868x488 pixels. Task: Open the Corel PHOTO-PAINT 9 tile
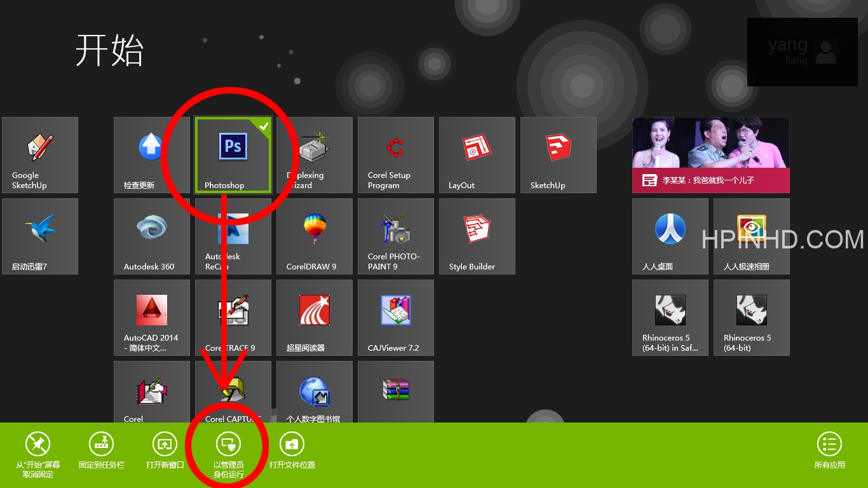tap(396, 236)
